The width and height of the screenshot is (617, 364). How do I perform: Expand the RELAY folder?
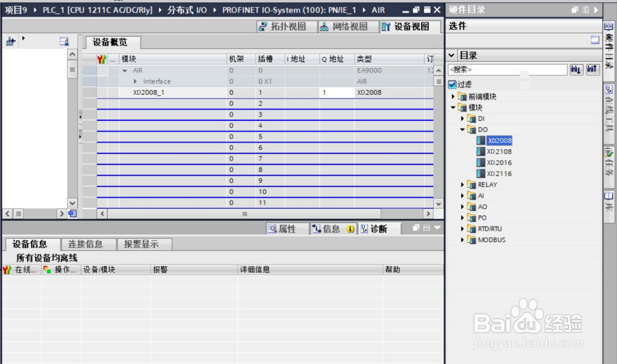click(463, 184)
